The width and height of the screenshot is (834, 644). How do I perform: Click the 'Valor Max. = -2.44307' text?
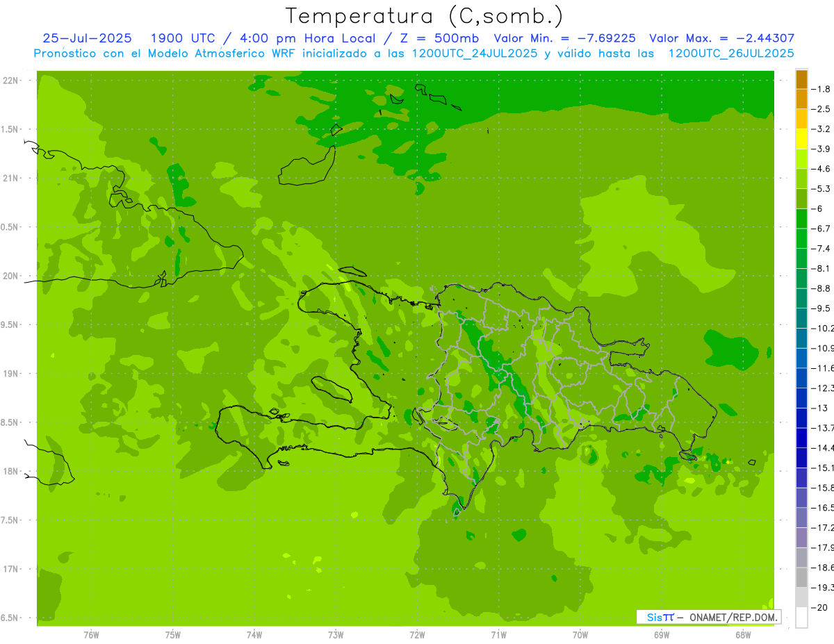click(x=721, y=38)
